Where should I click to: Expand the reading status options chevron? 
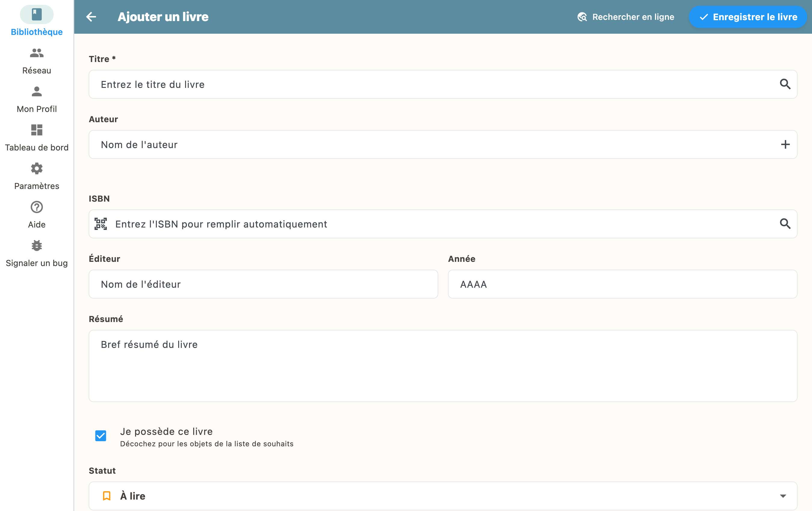click(783, 496)
